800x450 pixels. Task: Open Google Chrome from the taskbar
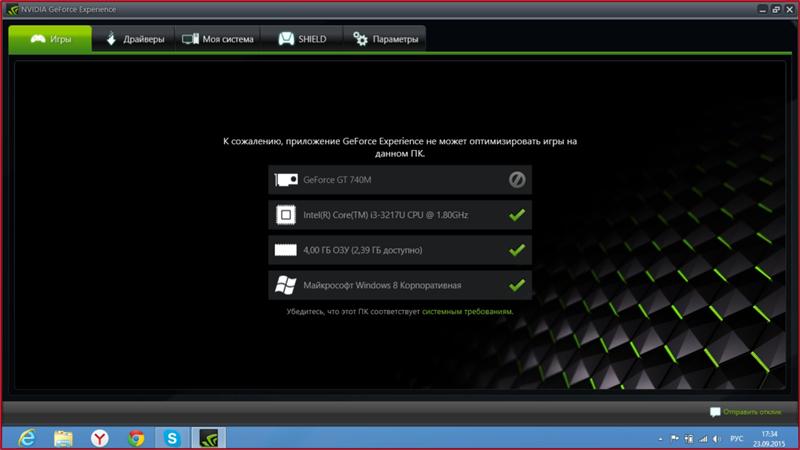pos(136,438)
